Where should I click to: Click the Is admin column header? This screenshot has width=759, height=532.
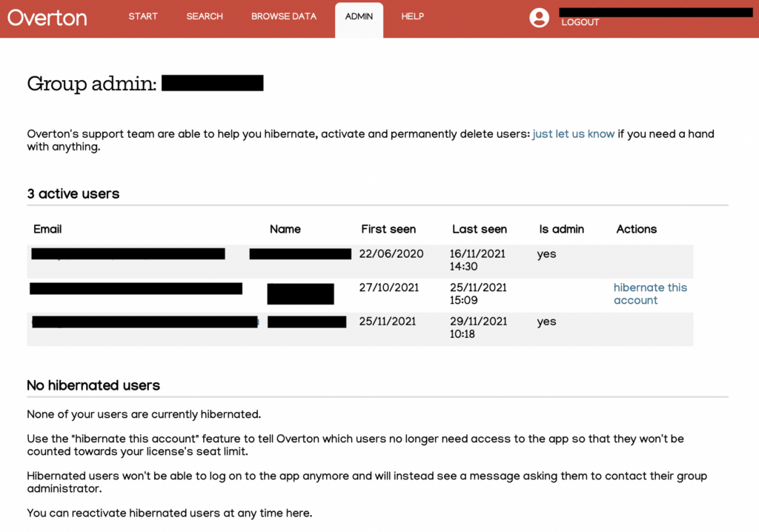[x=562, y=229]
